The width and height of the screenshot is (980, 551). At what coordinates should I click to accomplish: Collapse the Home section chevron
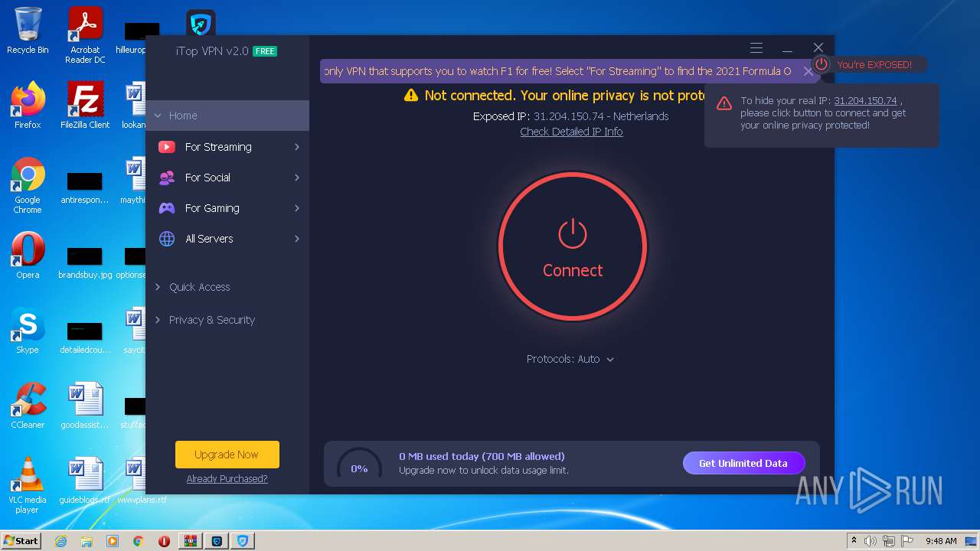158,116
